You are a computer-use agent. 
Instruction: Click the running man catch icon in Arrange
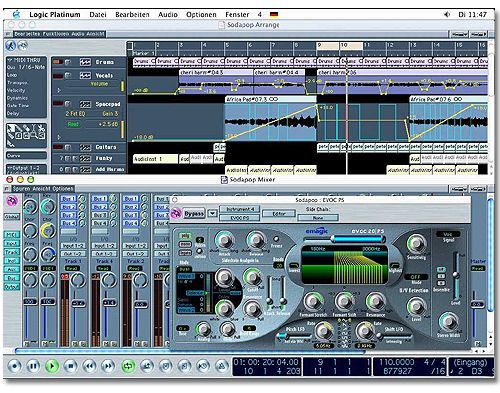[x=11, y=46]
